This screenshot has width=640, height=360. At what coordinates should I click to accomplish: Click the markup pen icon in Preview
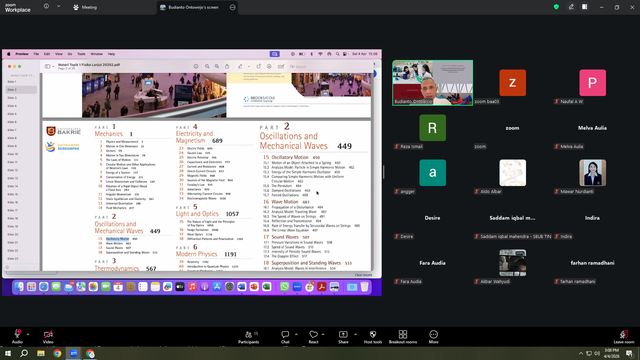tap(240, 66)
